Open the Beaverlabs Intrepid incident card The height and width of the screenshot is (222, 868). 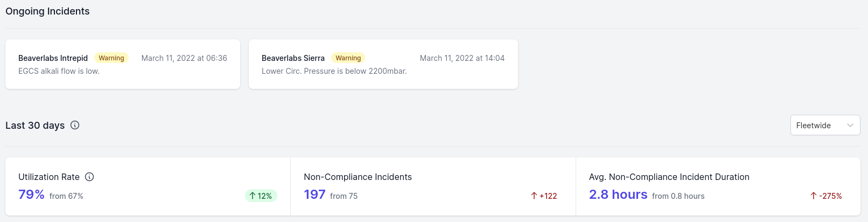(x=123, y=64)
